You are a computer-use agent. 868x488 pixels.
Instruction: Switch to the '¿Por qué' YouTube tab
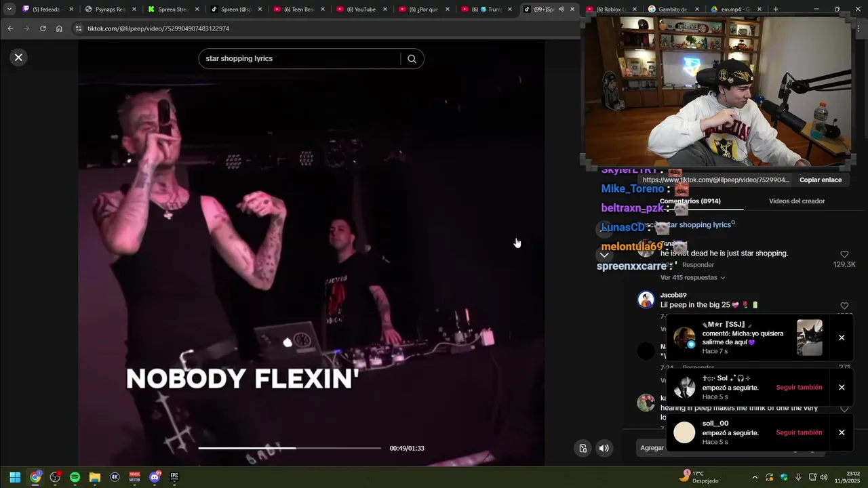click(423, 9)
